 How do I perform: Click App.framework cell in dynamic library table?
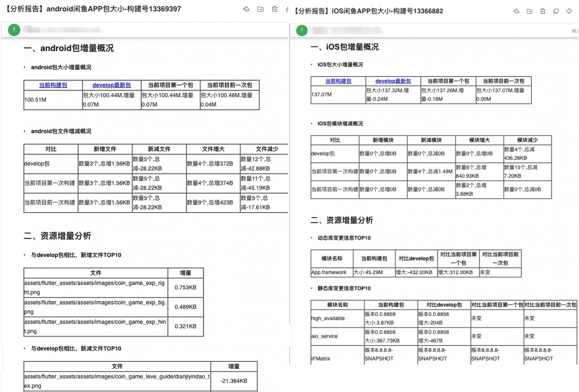[329, 272]
